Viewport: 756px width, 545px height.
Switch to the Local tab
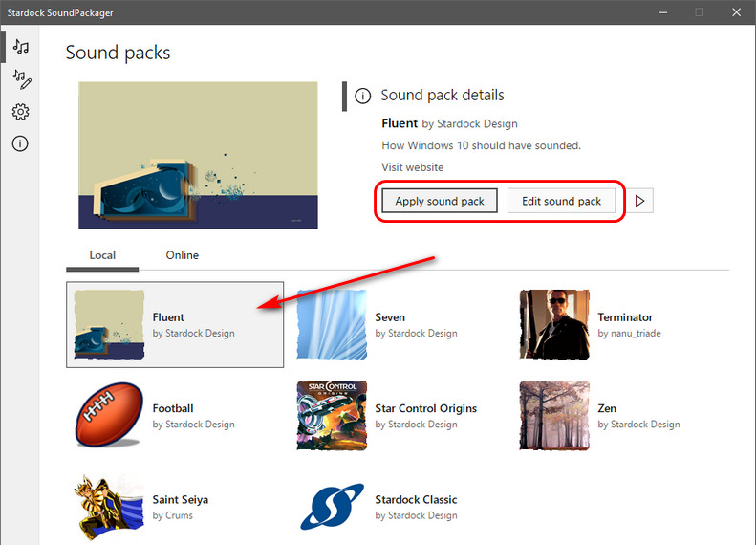click(102, 255)
